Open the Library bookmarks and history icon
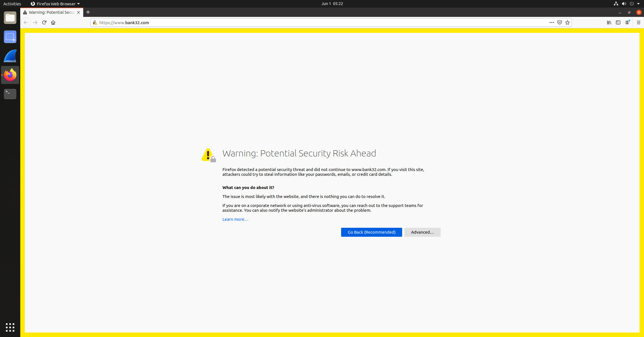This screenshot has width=644, height=337. 609,22
